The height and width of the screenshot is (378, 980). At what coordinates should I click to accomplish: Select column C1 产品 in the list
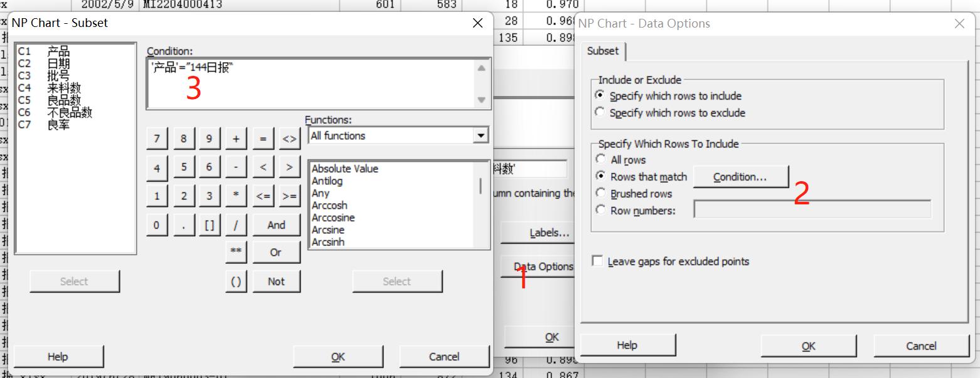[75, 51]
